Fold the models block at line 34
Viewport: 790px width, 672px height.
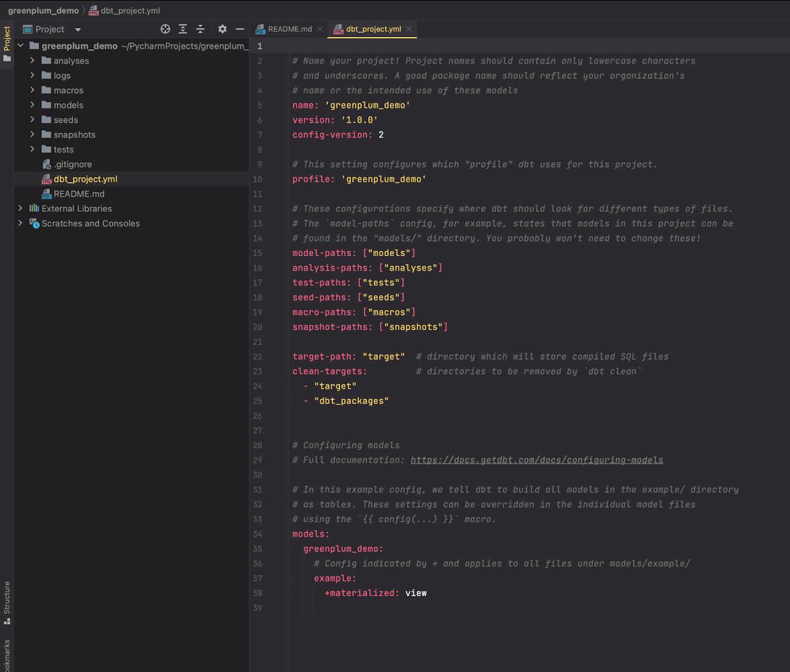288,534
